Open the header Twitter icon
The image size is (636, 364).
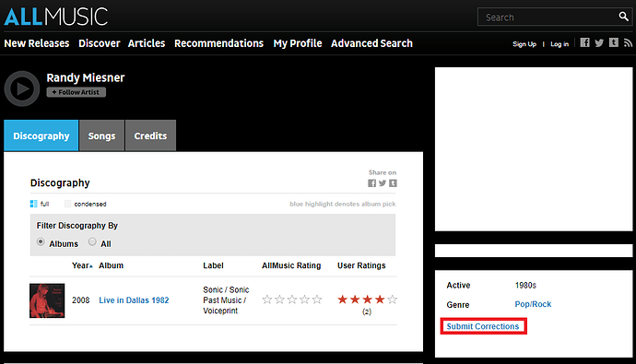click(599, 42)
